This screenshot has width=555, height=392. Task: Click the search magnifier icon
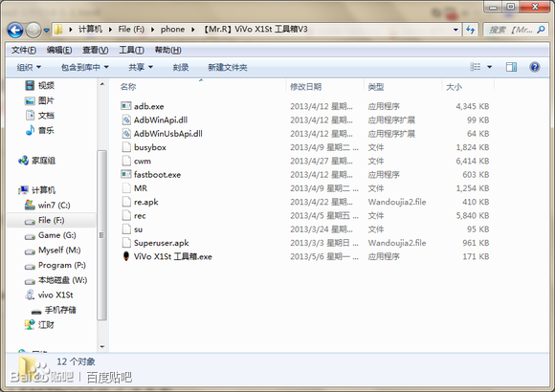tap(542, 30)
